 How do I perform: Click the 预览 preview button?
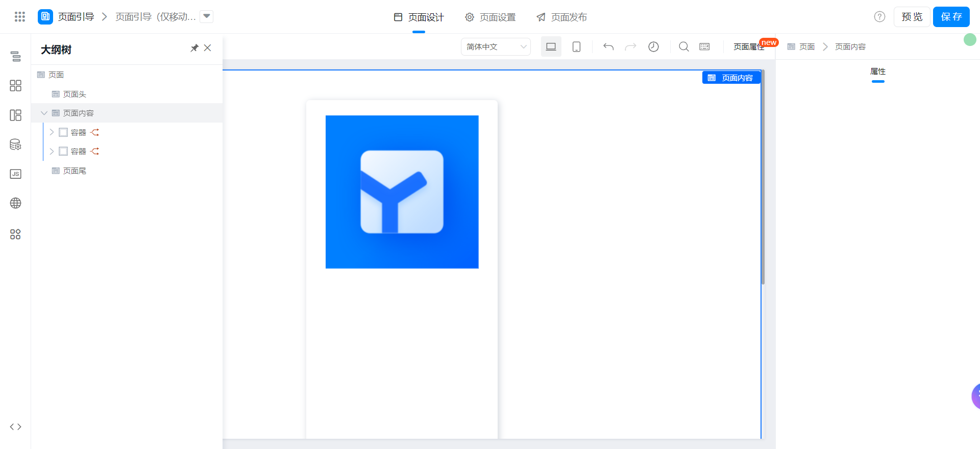tap(912, 17)
